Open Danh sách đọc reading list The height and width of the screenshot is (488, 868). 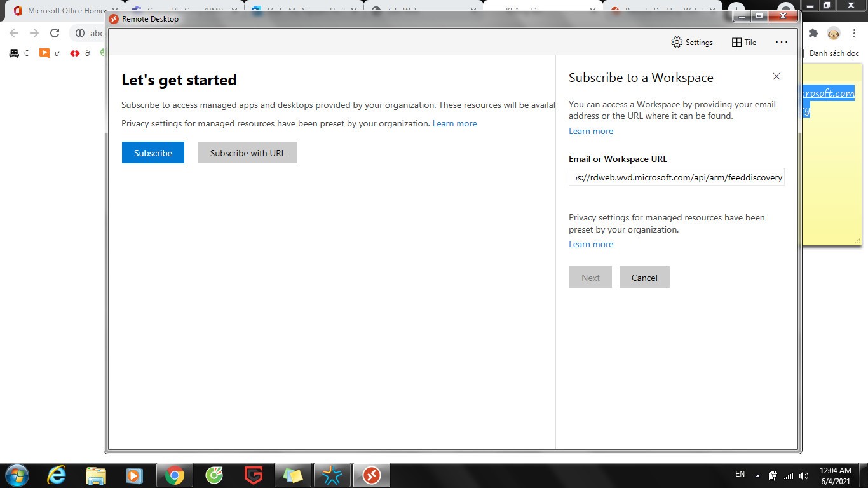(x=832, y=53)
